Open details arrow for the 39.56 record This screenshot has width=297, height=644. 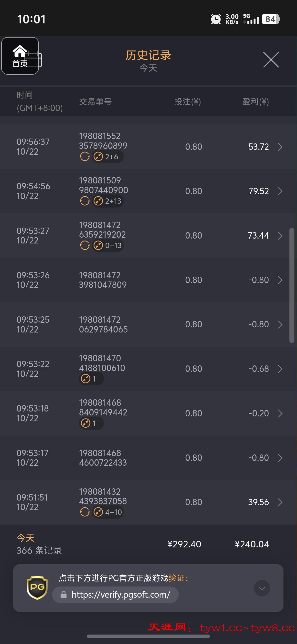coord(280,502)
